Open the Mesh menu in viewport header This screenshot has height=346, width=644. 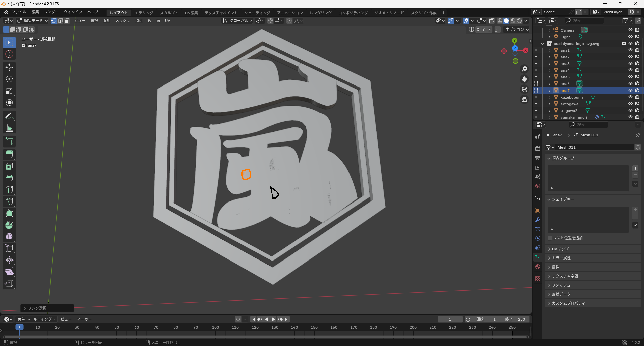pyautogui.click(x=122, y=21)
